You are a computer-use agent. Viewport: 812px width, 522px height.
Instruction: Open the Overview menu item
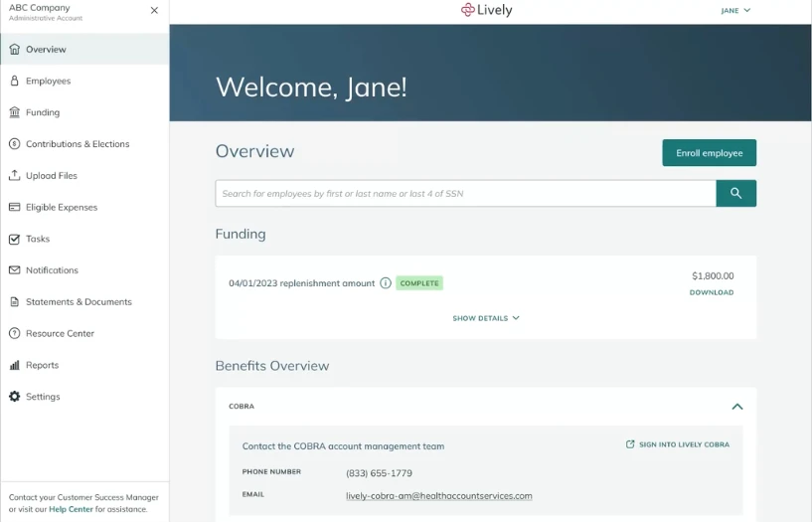(x=84, y=49)
